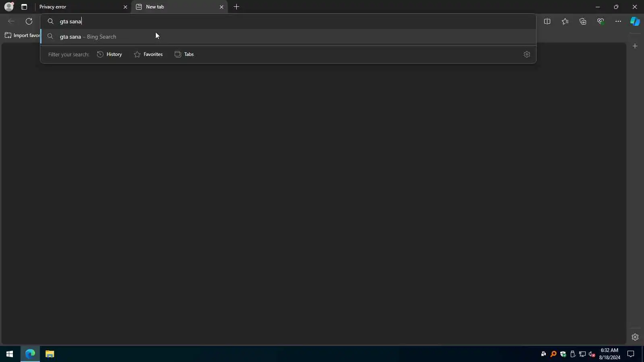The image size is (644, 362).
Task: Select the gta sana Bing Search suggestion
Action: point(288,37)
